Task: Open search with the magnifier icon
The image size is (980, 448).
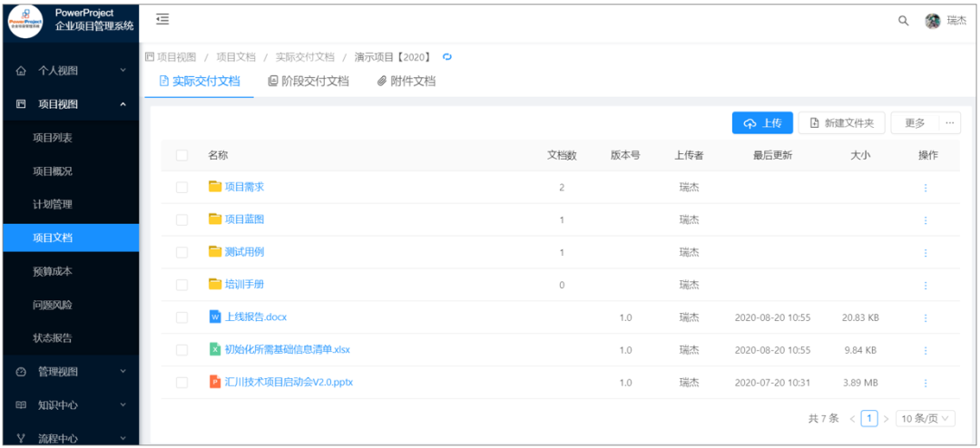Action: [903, 21]
